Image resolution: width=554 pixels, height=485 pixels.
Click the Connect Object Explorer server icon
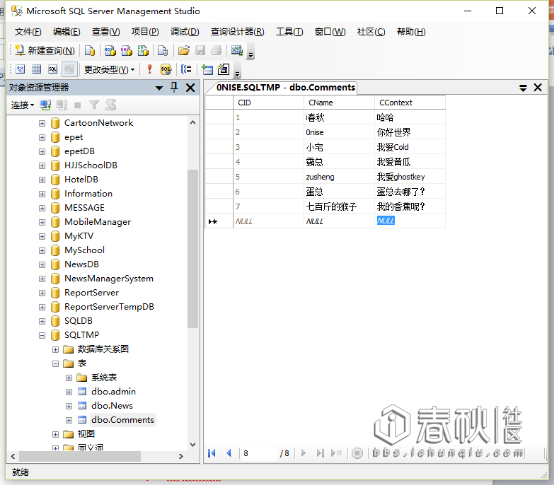pyautogui.click(x=45, y=105)
